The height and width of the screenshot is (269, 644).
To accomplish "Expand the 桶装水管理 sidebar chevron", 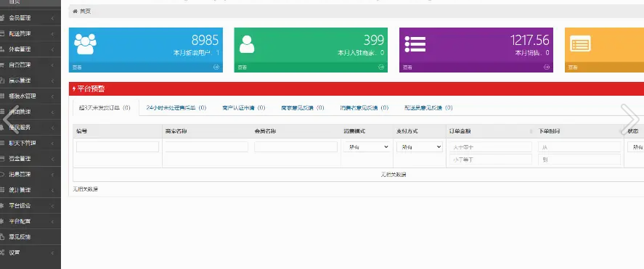I will tap(52, 96).
